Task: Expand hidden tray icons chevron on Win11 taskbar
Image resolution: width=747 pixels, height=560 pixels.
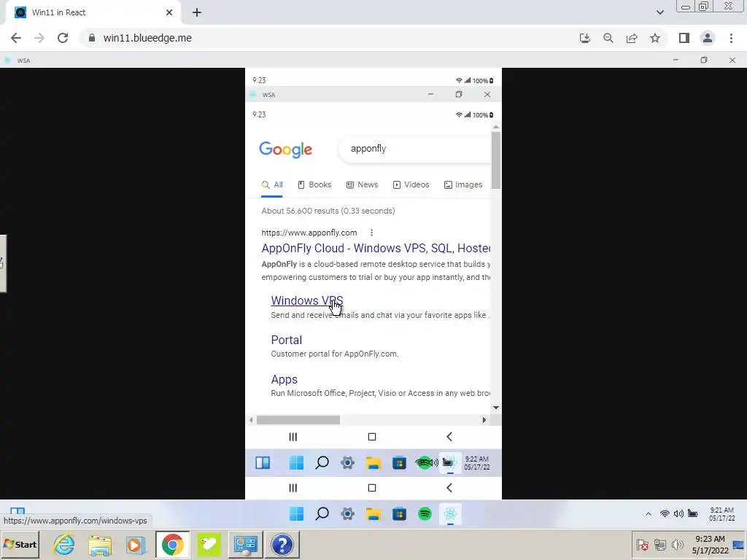Action: [649, 514]
